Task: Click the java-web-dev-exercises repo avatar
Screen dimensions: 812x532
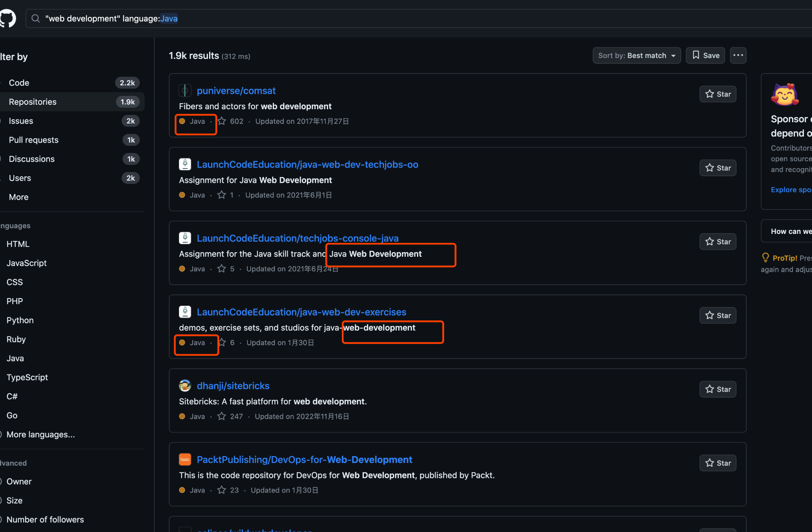Action: point(185,312)
